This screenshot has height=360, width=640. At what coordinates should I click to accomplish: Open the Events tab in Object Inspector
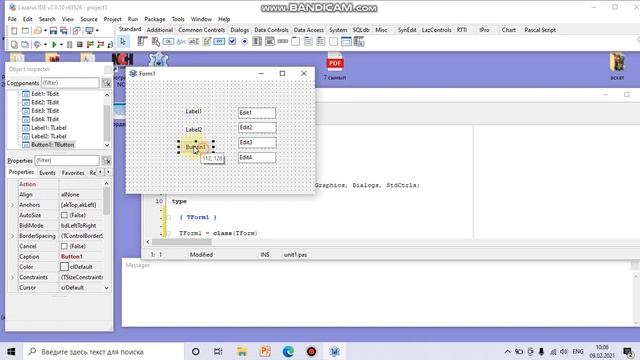47,173
